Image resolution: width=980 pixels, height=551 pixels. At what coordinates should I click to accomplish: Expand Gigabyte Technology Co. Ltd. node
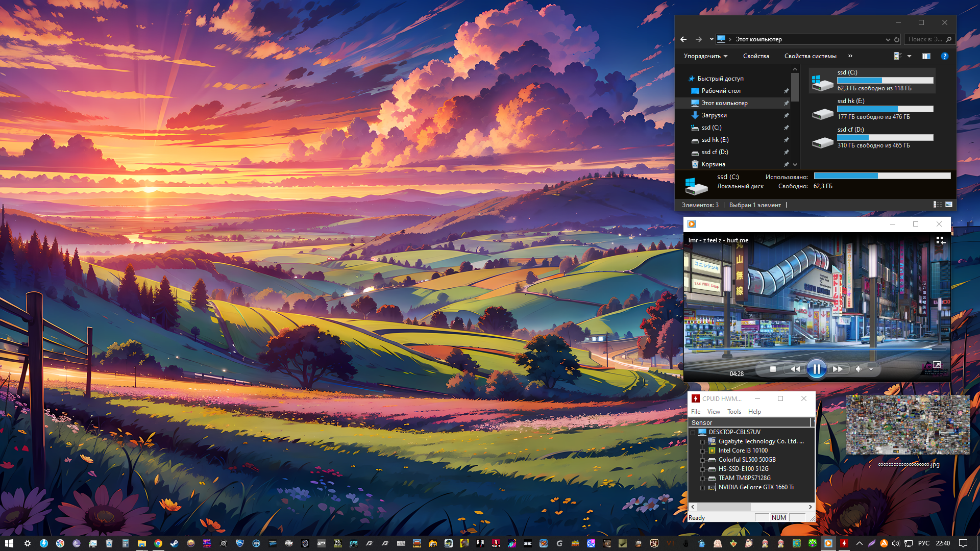(703, 442)
